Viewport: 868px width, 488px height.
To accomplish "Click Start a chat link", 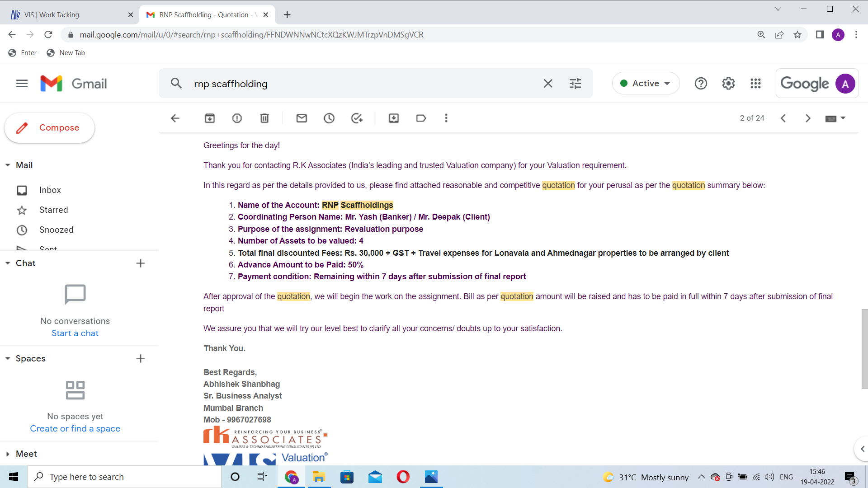I will tap(75, 333).
